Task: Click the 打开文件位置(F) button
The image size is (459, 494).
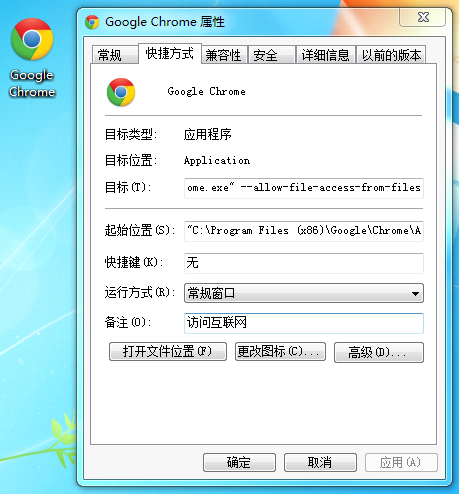Action: 168,352
